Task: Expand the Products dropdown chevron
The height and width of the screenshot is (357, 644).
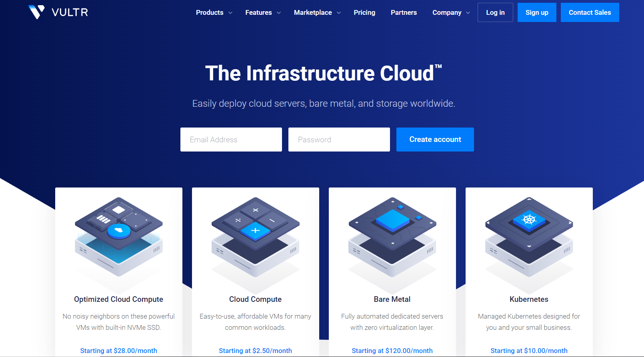Action: pyautogui.click(x=230, y=13)
